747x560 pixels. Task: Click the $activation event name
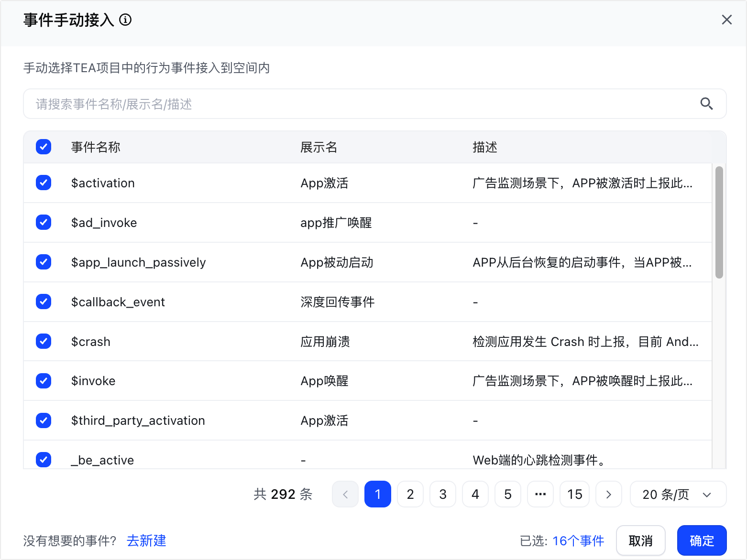(103, 183)
